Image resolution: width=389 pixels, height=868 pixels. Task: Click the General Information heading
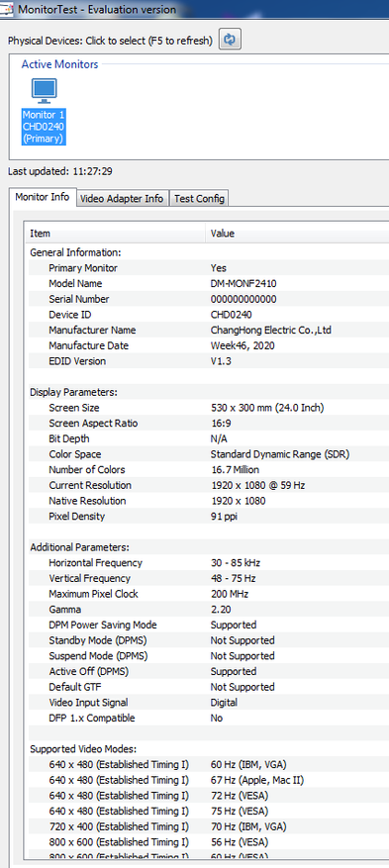coord(74,252)
